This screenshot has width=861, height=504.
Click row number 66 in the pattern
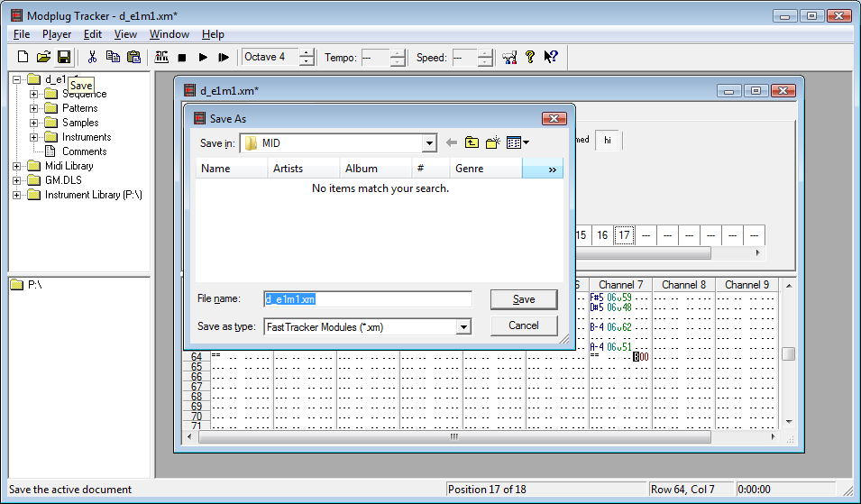click(x=197, y=377)
